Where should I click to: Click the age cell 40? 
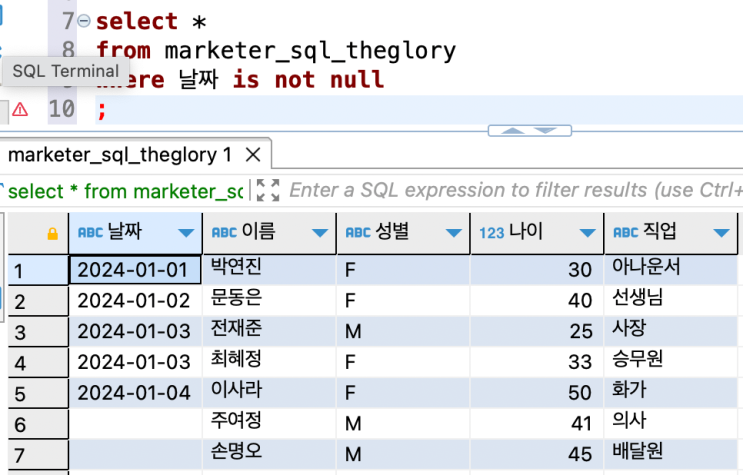[537, 301]
